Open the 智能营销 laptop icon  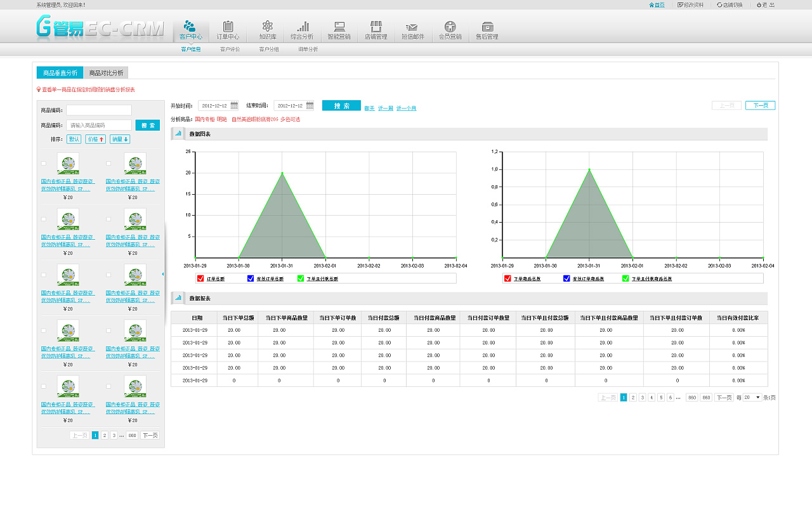339,27
